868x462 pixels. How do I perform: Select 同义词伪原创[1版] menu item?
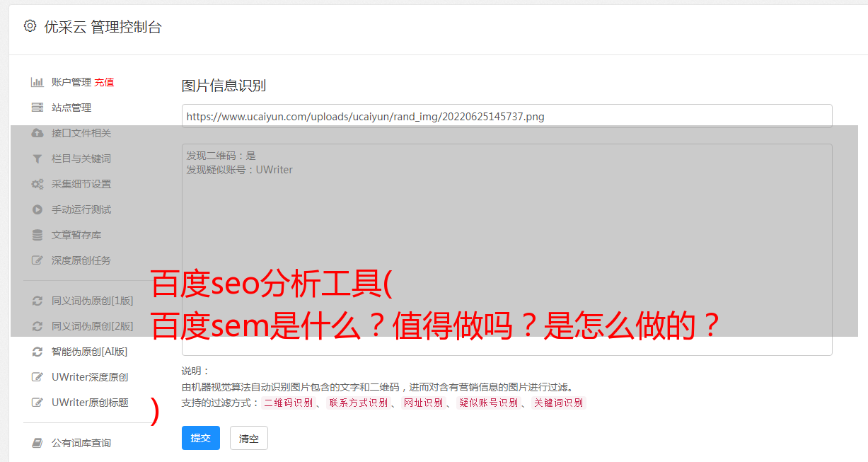[x=92, y=301]
